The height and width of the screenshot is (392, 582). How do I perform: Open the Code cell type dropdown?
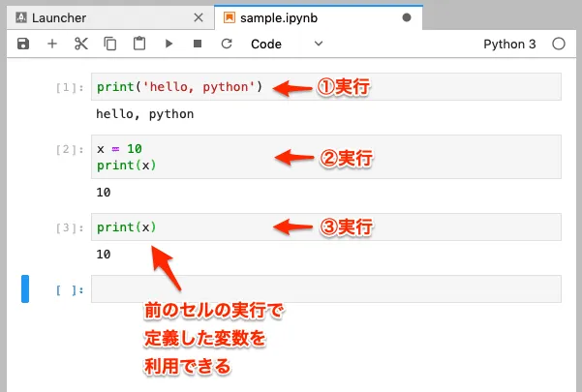(x=287, y=44)
